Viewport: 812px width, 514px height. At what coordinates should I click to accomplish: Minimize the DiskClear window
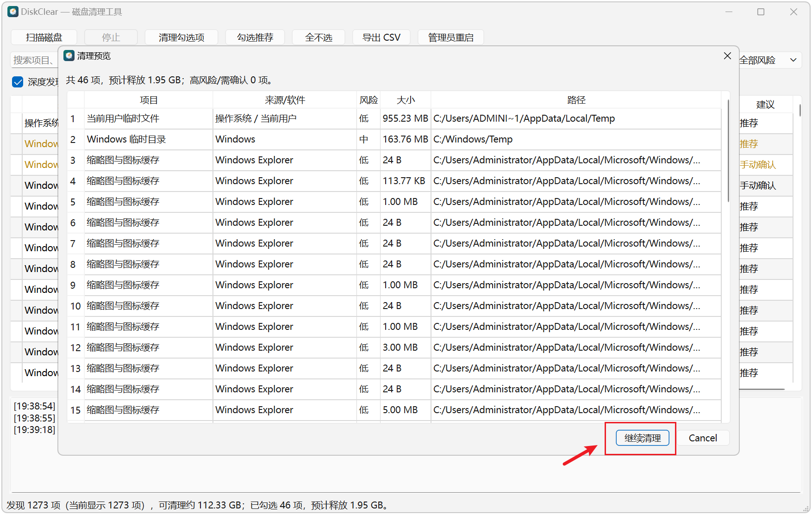click(x=729, y=12)
